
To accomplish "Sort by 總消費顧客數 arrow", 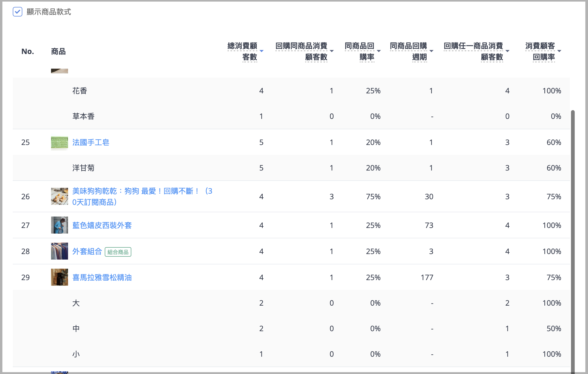I will [262, 51].
